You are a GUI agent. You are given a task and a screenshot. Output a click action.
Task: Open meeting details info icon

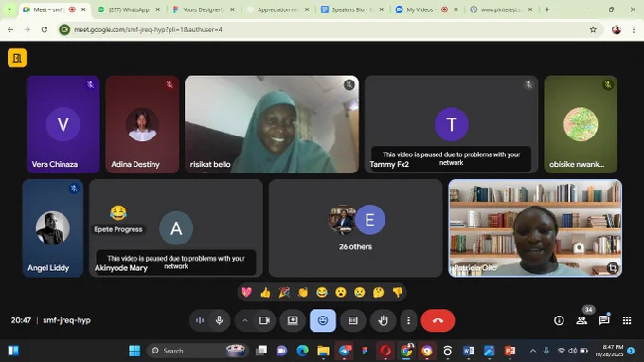[559, 320]
